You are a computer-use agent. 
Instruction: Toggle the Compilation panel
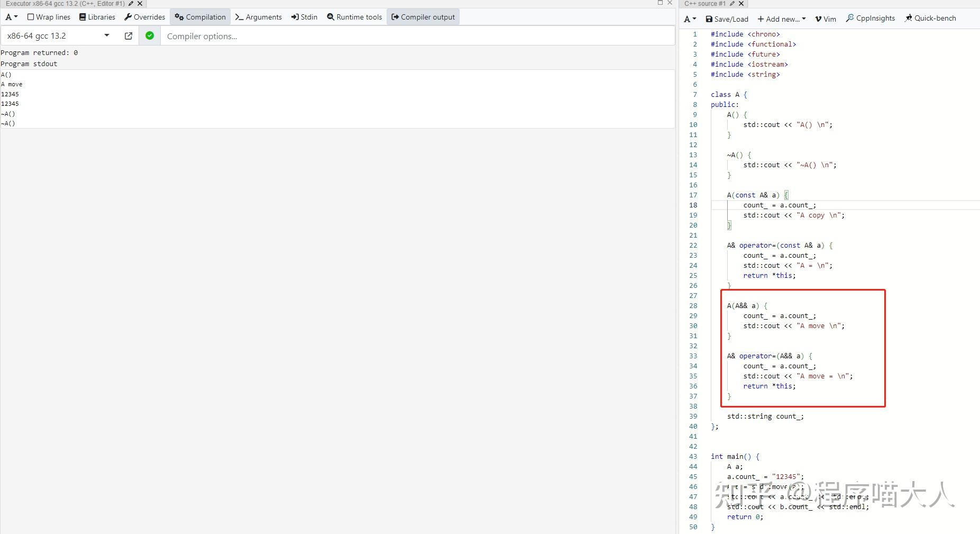[x=200, y=16]
